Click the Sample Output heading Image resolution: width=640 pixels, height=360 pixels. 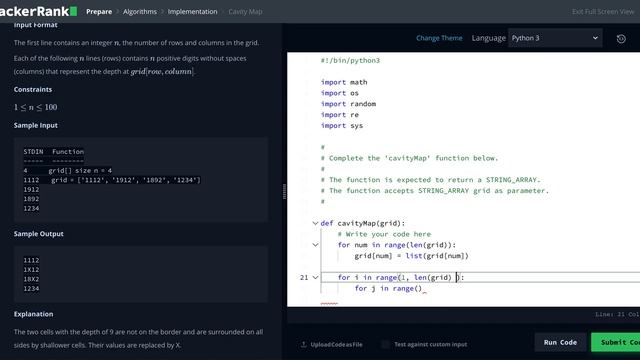tap(38, 234)
